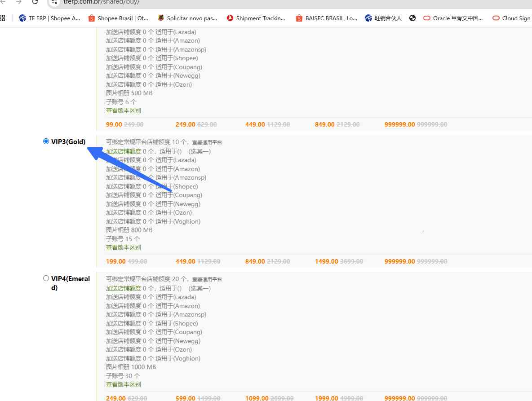532x401 pixels.
Task: Open the apps grid in bookmarks bar
Action: [3, 18]
